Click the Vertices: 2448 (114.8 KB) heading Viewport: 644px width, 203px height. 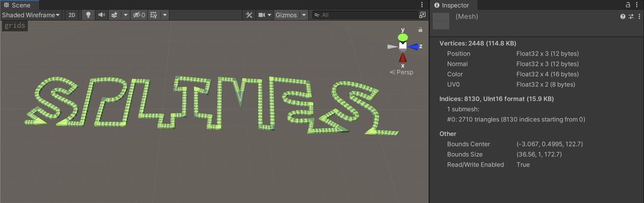[478, 43]
